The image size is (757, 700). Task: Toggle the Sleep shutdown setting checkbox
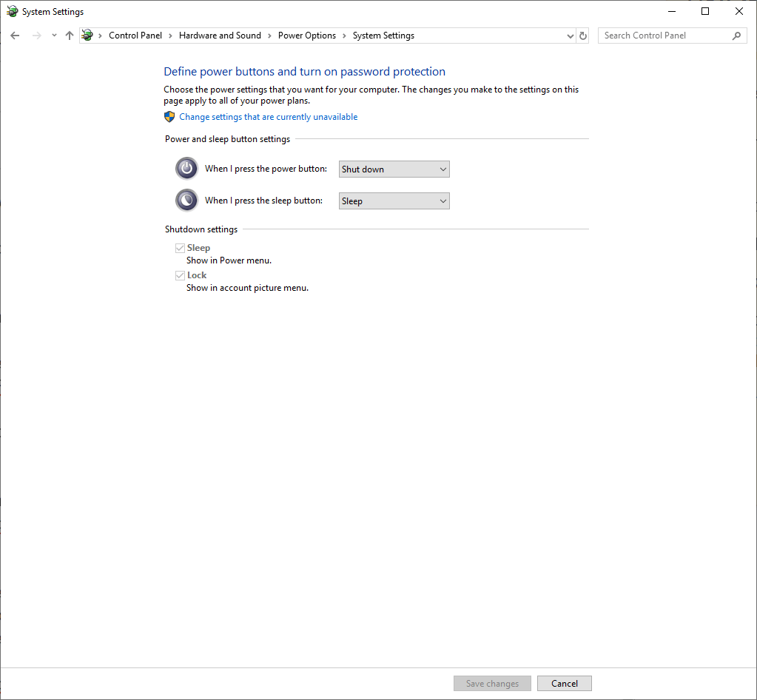point(180,247)
